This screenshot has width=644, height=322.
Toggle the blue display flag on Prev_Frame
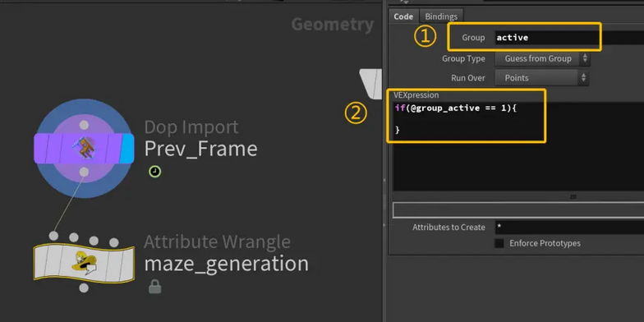point(128,148)
